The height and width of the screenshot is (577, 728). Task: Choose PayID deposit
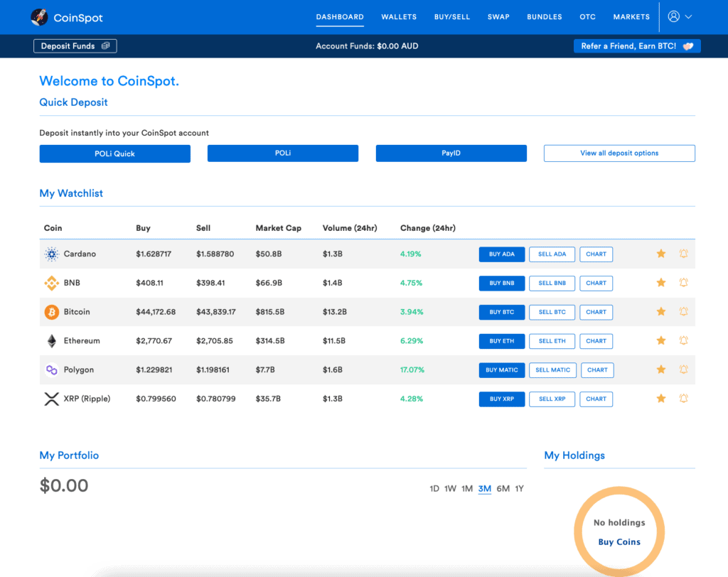(x=451, y=153)
